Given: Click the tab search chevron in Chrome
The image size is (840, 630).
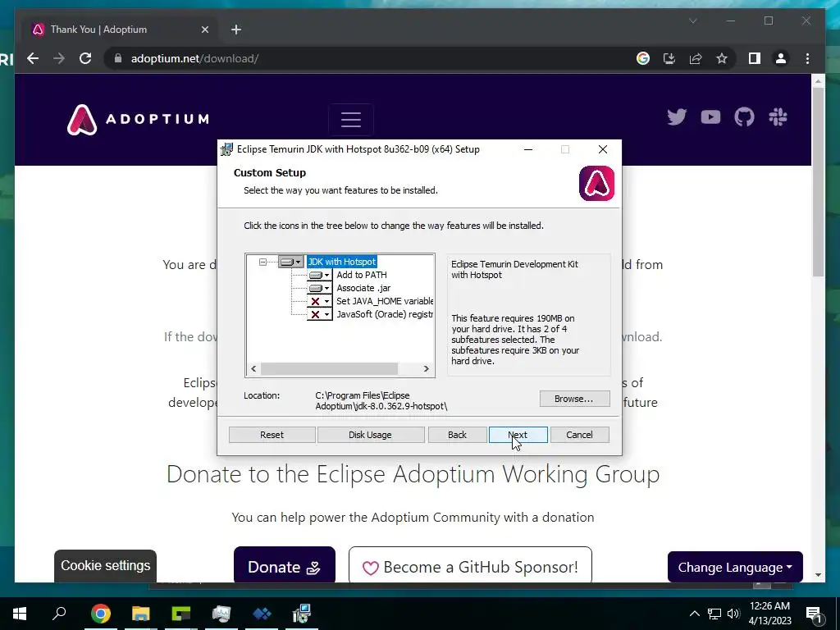Looking at the screenshot, I should pyautogui.click(x=692, y=21).
